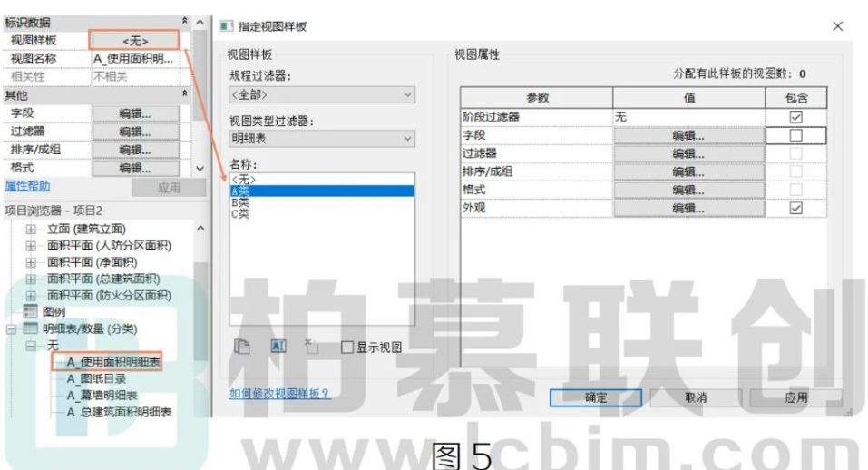
Task: Click the <无> 视图样板 button in properties
Action: click(134, 41)
